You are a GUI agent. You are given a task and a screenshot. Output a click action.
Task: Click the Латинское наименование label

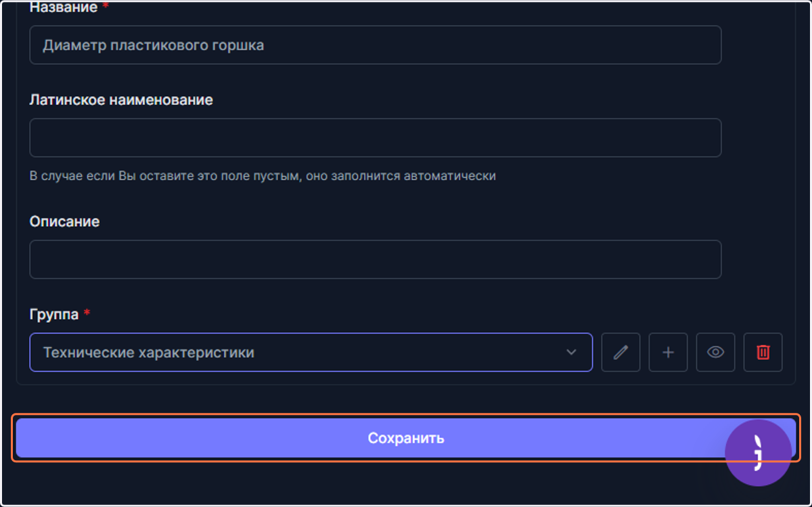121,100
